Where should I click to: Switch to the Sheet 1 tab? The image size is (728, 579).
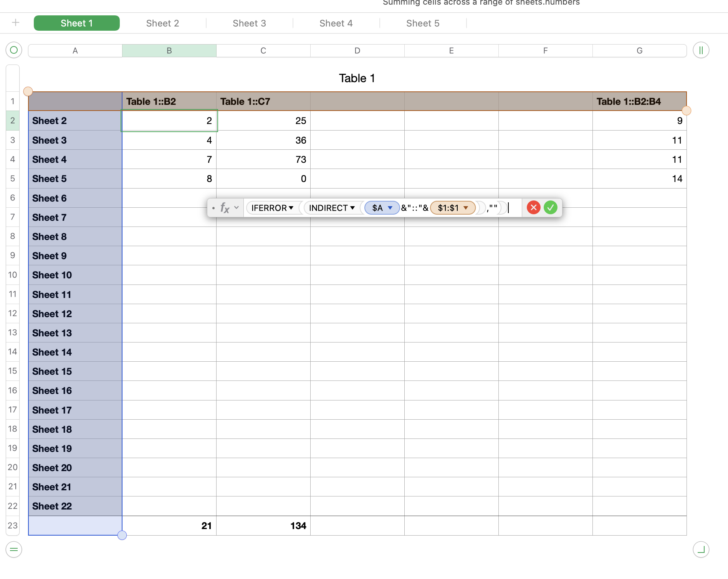click(x=77, y=23)
